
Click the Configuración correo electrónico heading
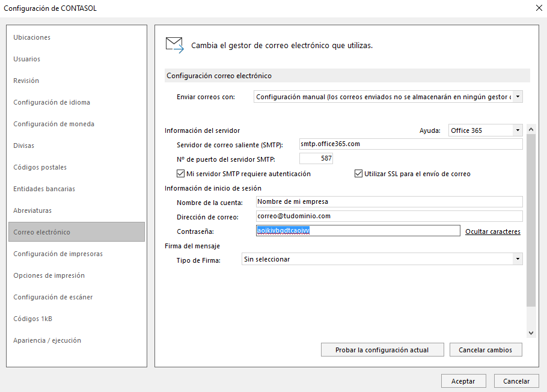219,76
